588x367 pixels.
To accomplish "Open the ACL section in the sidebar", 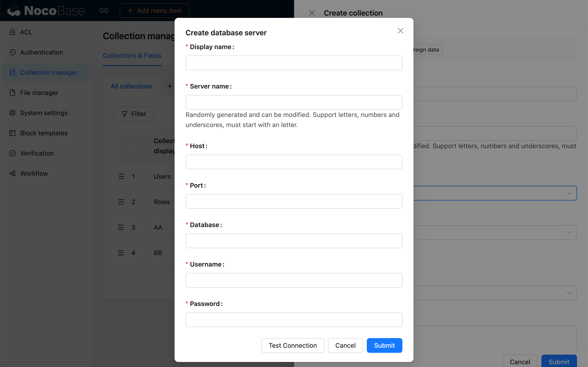I will point(26,32).
